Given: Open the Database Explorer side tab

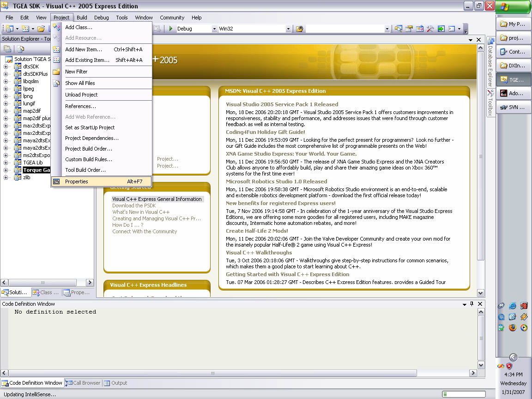Looking at the screenshot, I should [x=490, y=62].
